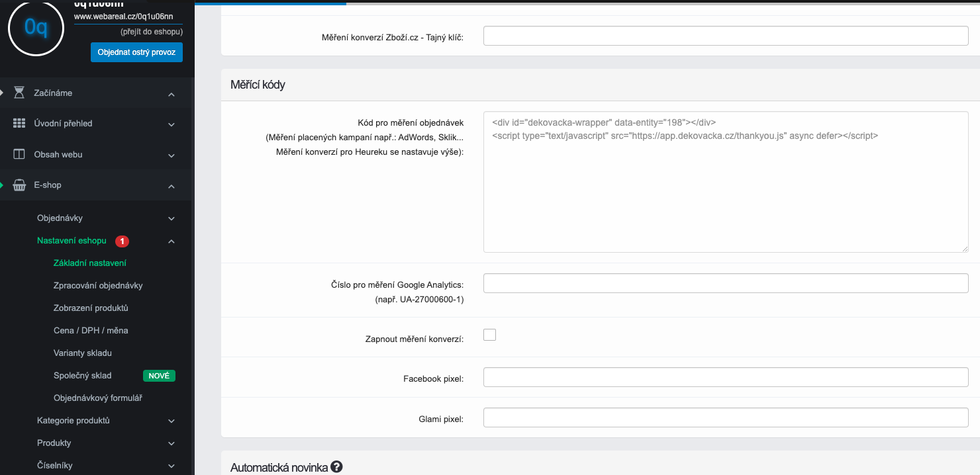Viewport: 980px width, 475px height.
Task: Click the Měřící kódy section heading
Action: coord(258,85)
